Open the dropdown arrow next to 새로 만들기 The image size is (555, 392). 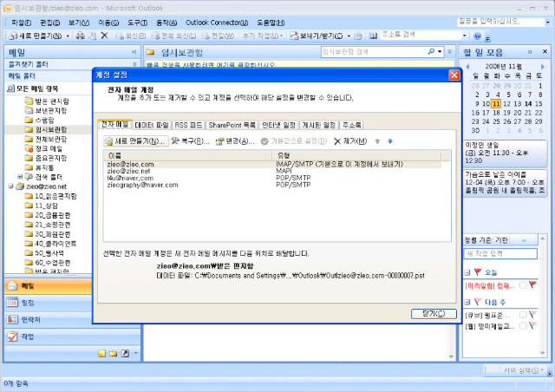[68, 36]
